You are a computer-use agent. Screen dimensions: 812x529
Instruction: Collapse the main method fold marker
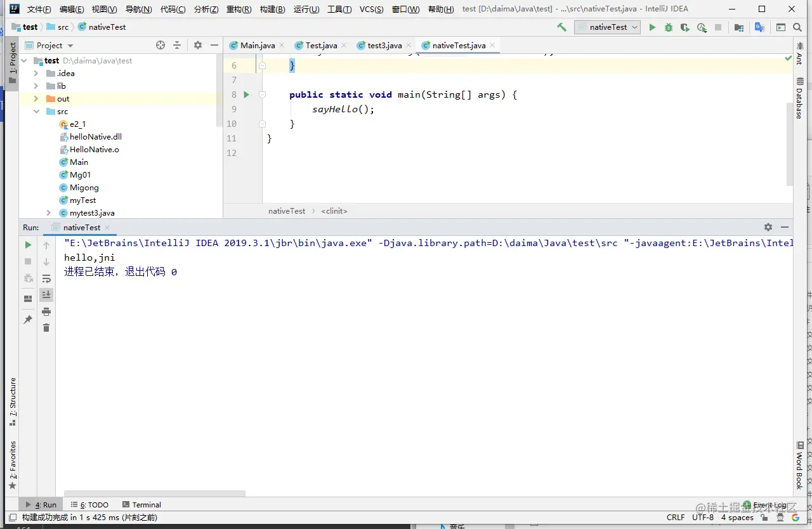(262, 95)
